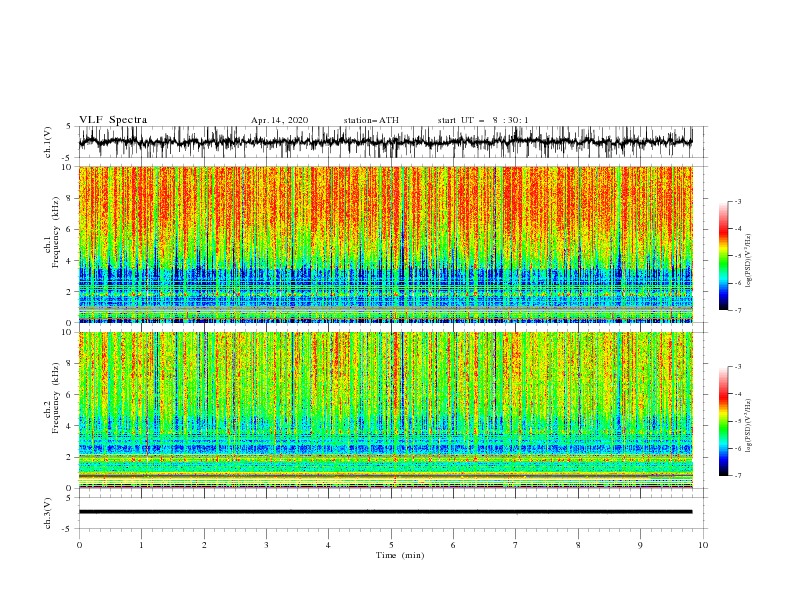Image resolution: width=792 pixels, height=612 pixels.
Task: Click time axis tick label "3"
Action: 266,545
